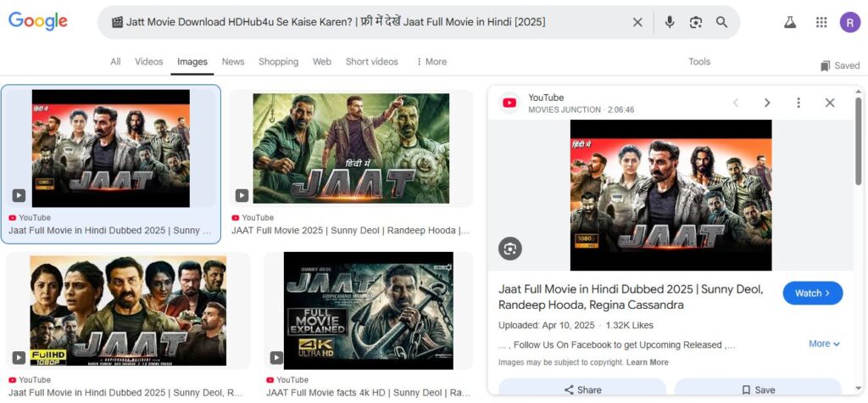868x403 pixels.
Task: Open the green JAAT Full Movie 2025 thumbnail
Action: (351, 148)
